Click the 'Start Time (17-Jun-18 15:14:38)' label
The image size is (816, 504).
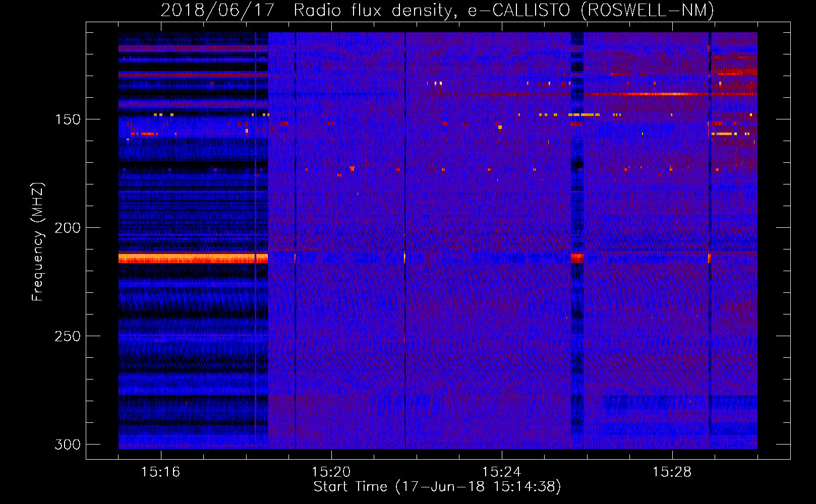437,487
